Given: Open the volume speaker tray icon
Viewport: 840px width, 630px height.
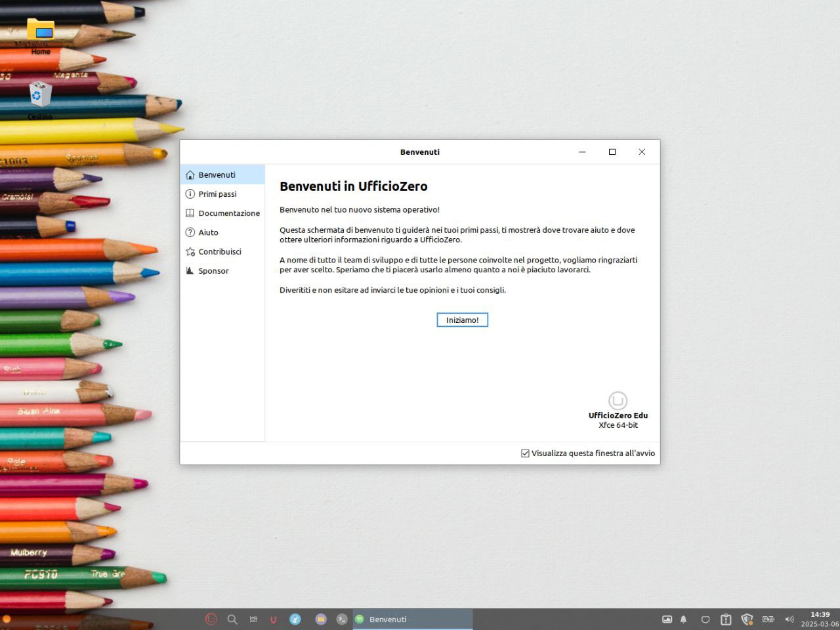Looking at the screenshot, I should click(789, 619).
